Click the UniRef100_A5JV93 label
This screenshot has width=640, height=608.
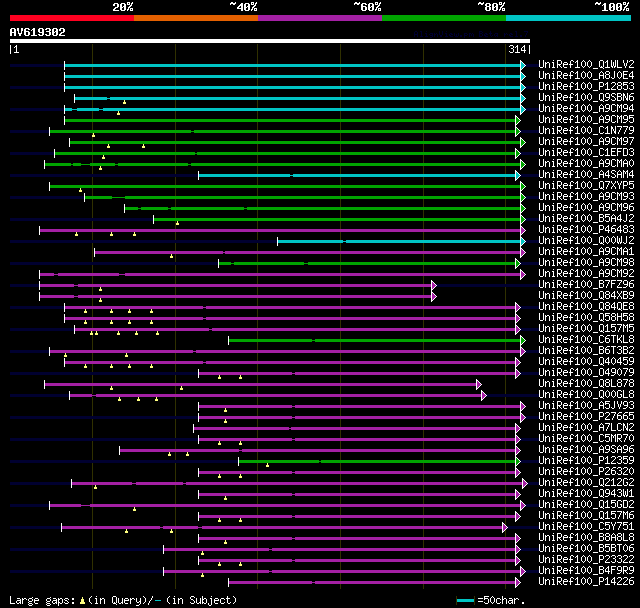(586, 406)
